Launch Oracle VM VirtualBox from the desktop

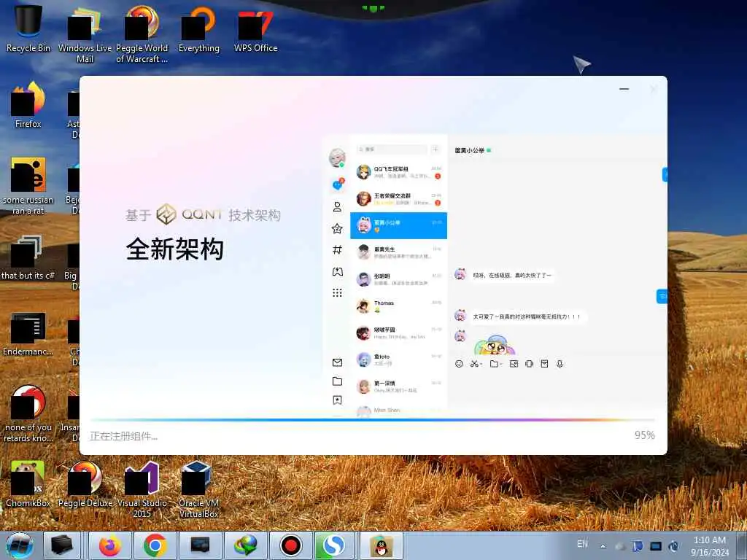tap(199, 489)
